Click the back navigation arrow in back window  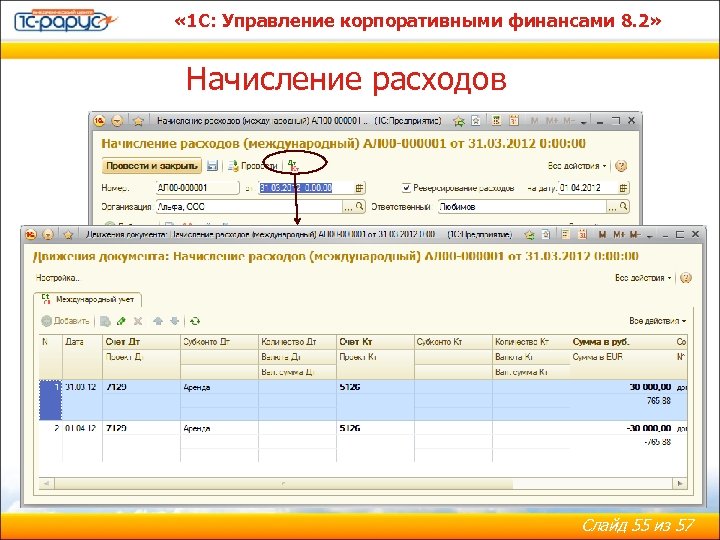[118, 121]
